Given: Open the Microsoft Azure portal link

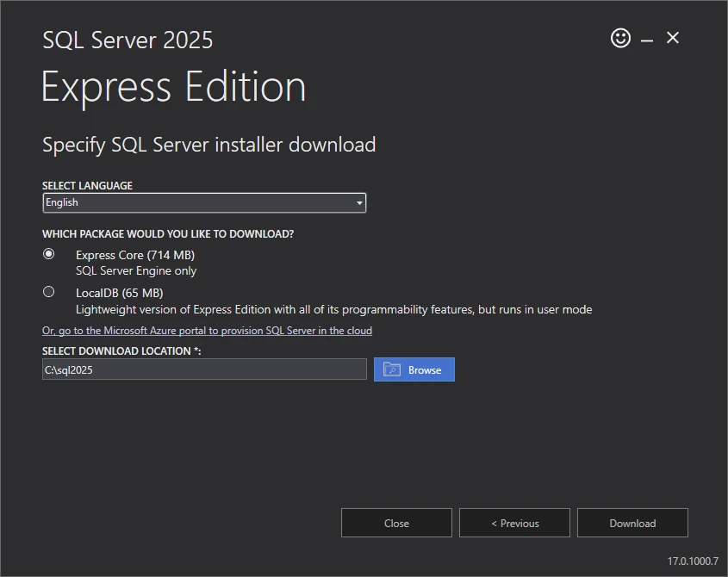Looking at the screenshot, I should 207,331.
